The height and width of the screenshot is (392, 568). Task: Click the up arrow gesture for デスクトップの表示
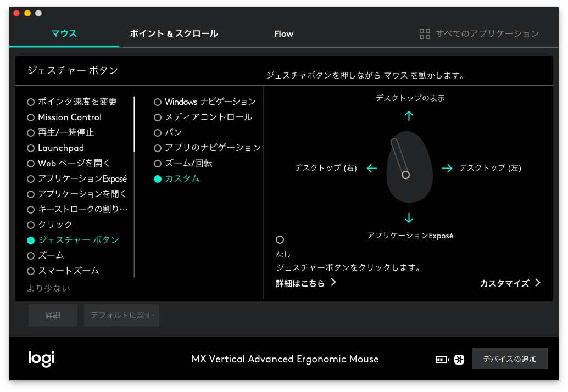[x=409, y=116]
